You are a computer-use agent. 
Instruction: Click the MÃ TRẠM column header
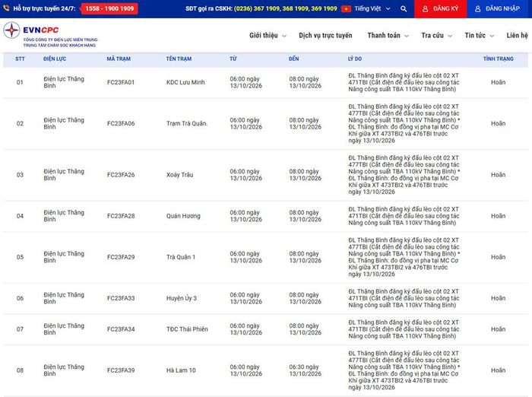[119, 59]
